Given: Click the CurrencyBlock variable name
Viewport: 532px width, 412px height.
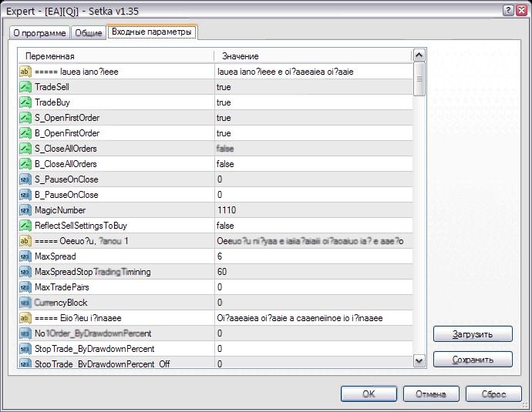Looking at the screenshot, I should [x=61, y=303].
